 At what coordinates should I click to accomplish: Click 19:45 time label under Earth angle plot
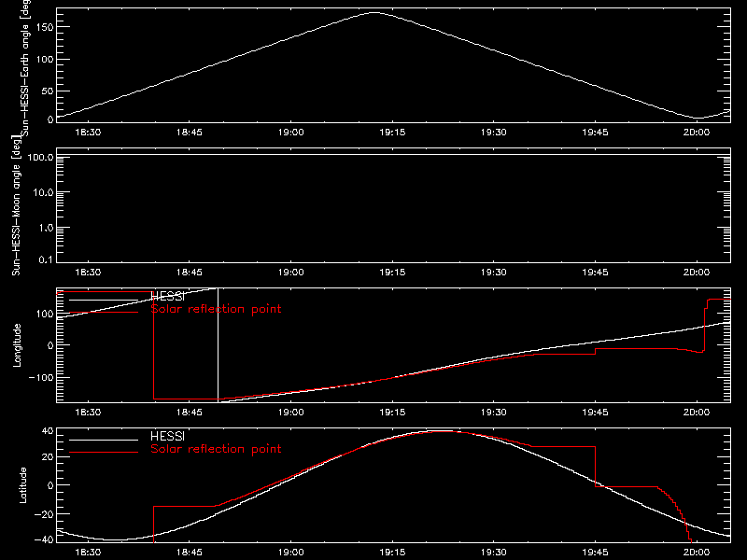[596, 132]
